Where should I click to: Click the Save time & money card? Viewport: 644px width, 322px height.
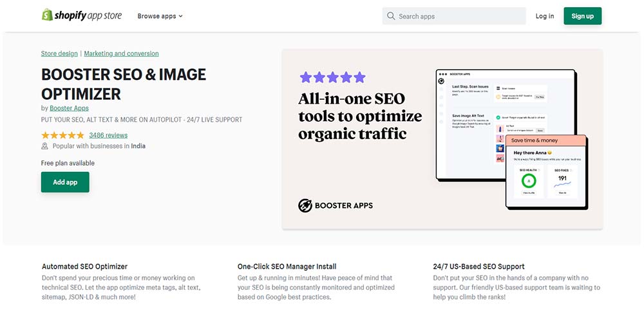[546, 171]
